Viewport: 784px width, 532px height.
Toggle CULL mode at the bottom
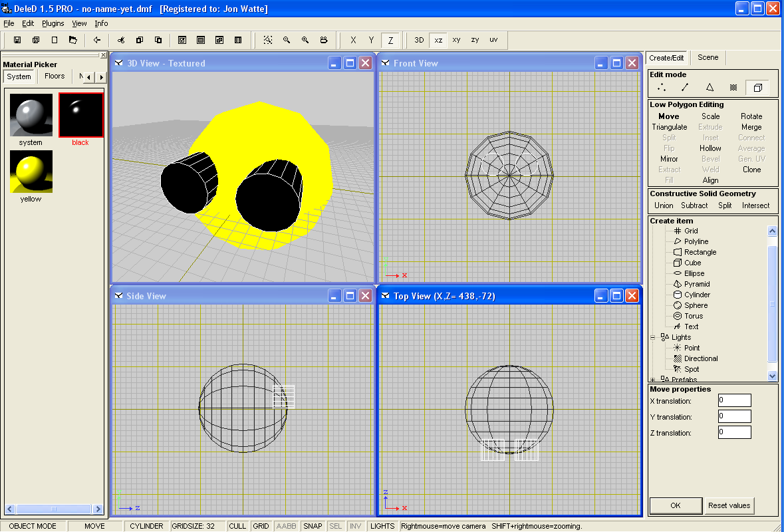[x=237, y=525]
